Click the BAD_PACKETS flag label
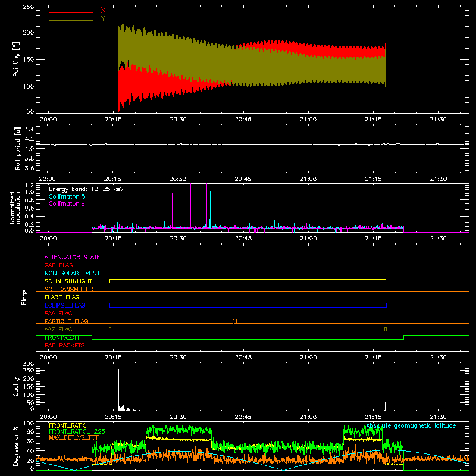 (65, 345)
